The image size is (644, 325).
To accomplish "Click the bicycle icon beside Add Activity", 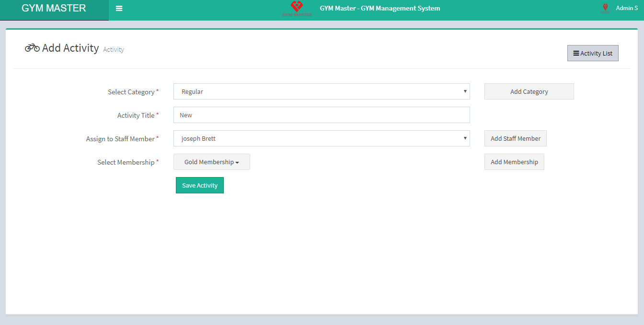I will coord(32,48).
